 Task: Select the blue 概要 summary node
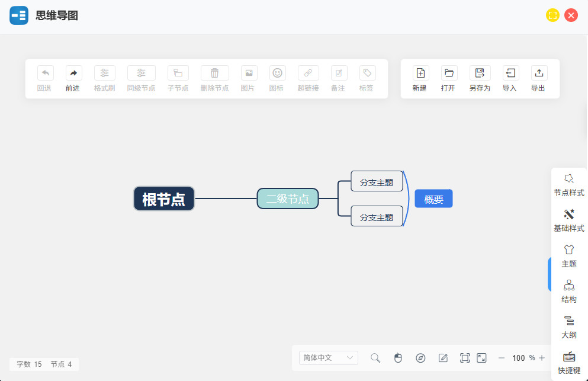pyautogui.click(x=433, y=199)
